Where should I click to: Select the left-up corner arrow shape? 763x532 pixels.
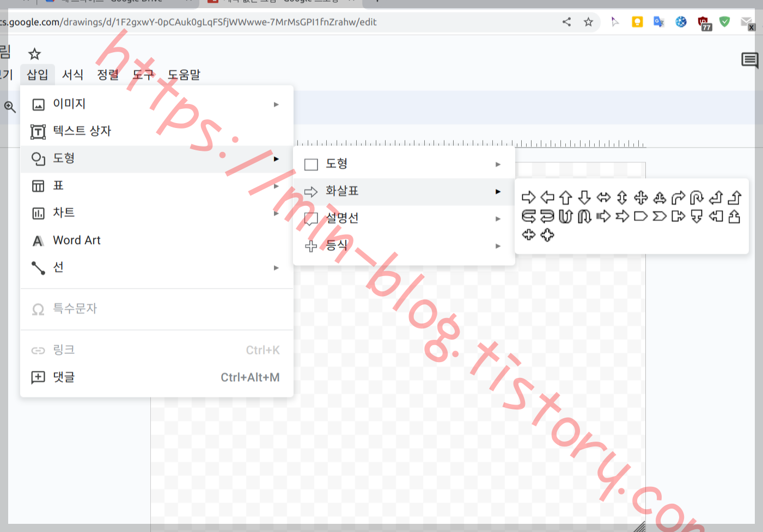pos(716,197)
